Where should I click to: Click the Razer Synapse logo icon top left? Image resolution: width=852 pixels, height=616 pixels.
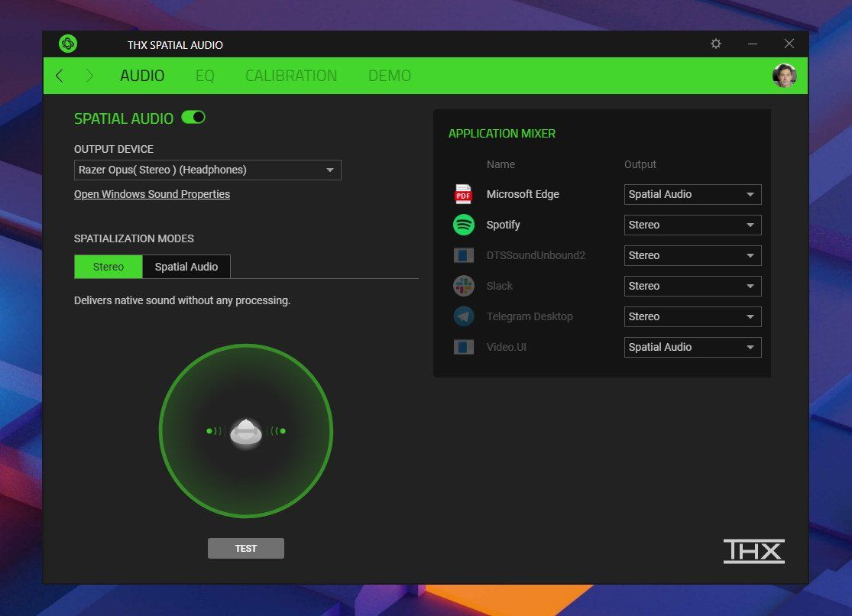[x=67, y=44]
